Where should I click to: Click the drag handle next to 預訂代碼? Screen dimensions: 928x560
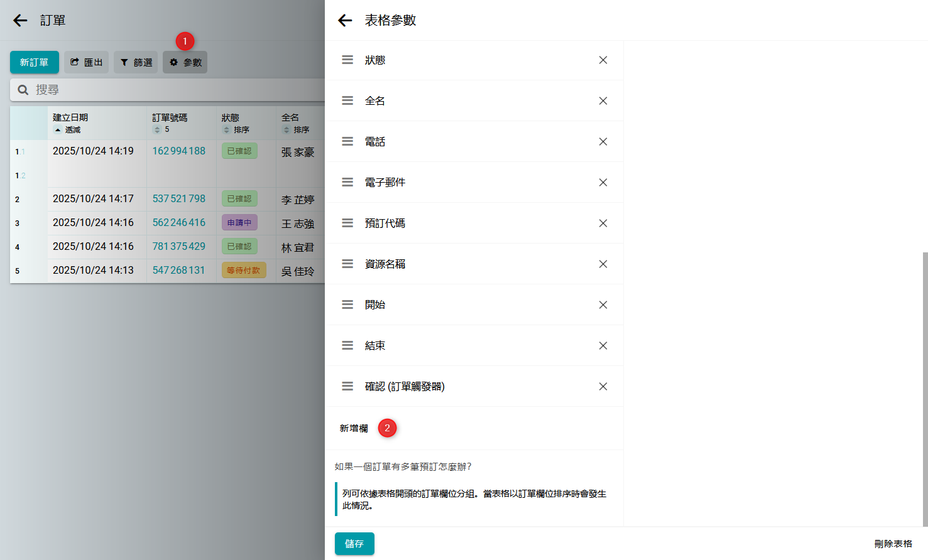[x=347, y=223]
